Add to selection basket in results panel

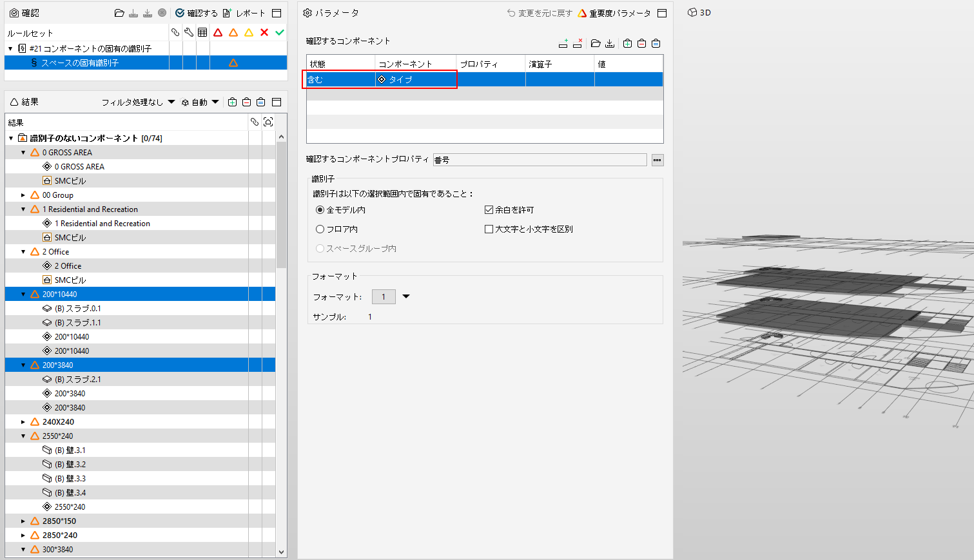[x=233, y=102]
